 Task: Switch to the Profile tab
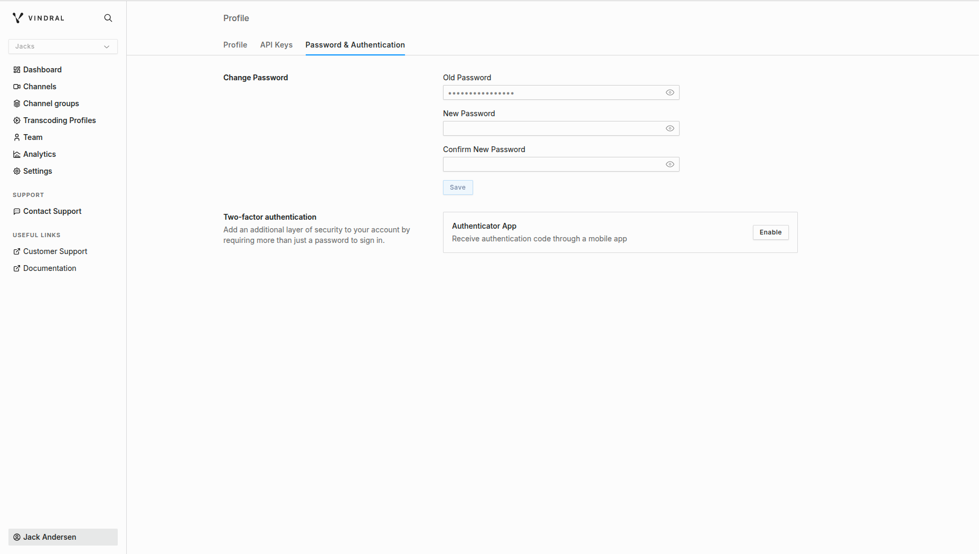235,45
